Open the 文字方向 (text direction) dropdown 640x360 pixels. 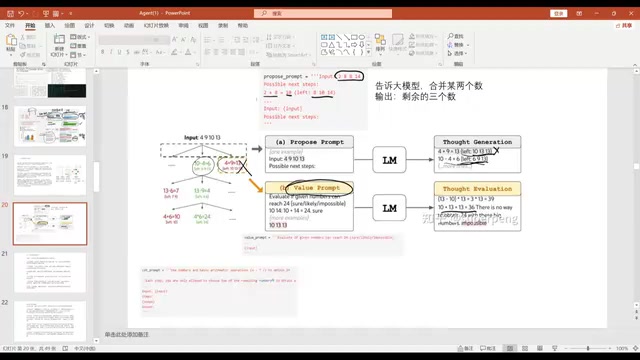[279, 37]
